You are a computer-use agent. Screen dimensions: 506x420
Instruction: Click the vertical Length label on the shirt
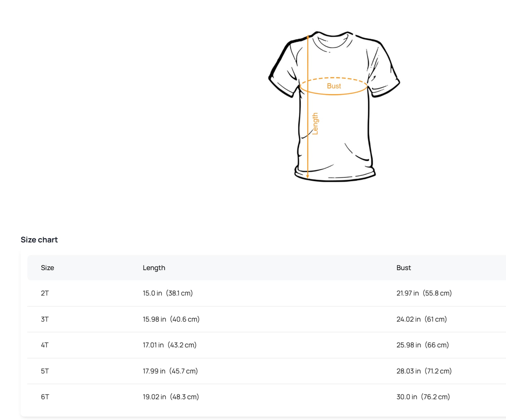tap(315, 123)
